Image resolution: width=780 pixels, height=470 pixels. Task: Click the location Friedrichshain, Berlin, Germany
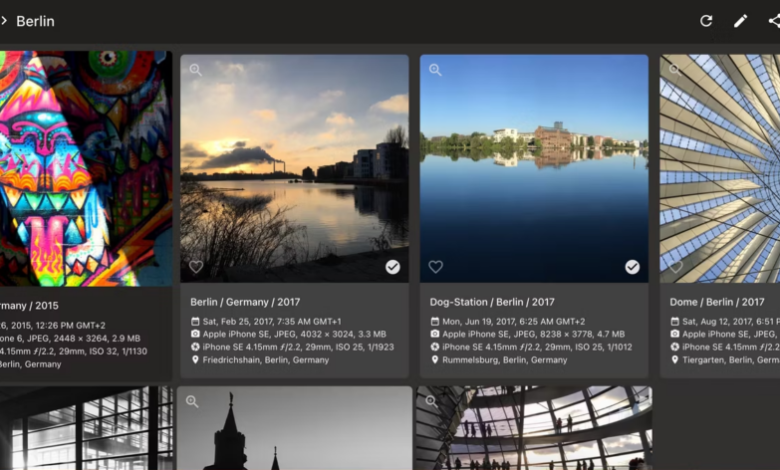pos(266,360)
